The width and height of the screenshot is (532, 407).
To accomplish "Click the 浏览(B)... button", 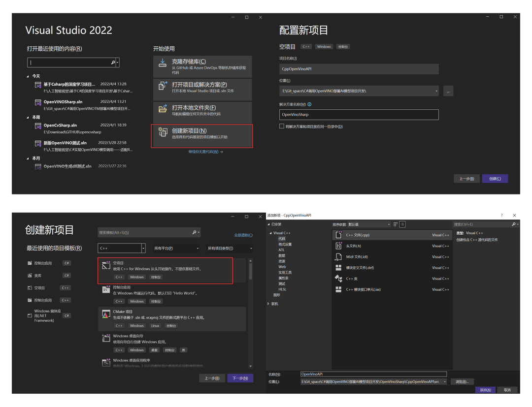I will 462,381.
